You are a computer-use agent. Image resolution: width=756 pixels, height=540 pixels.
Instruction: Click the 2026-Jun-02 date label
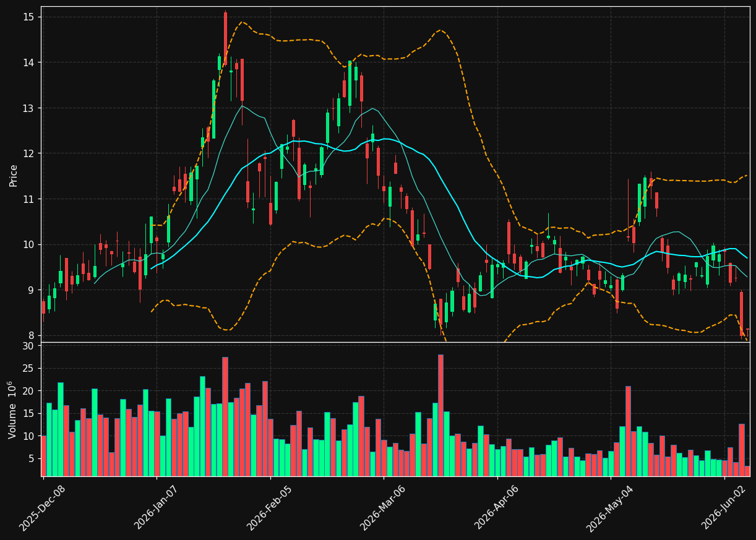coord(723,508)
